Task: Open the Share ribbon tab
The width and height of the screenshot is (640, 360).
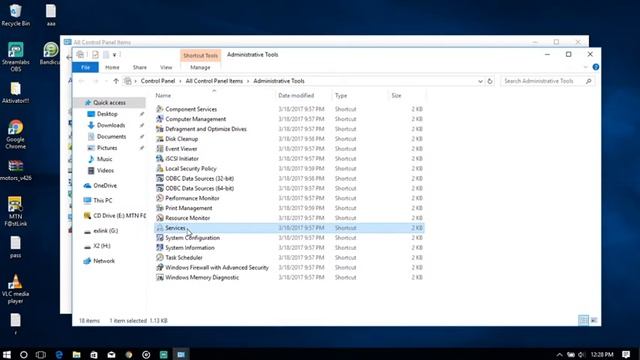Action: click(140, 67)
